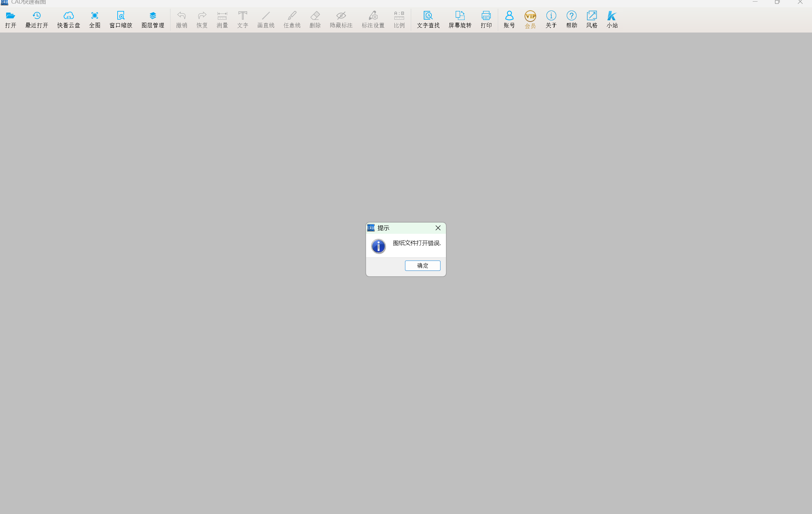Open the 关于 about info
The width and height of the screenshot is (812, 514).
(551, 16)
